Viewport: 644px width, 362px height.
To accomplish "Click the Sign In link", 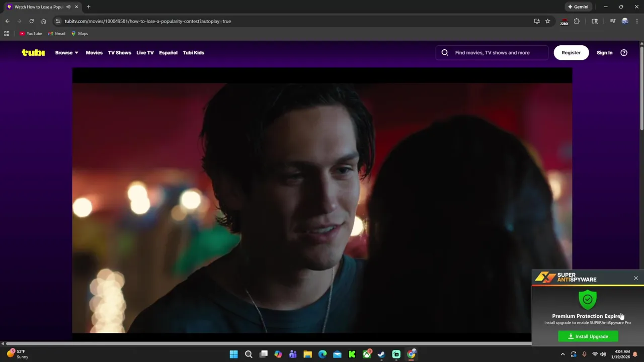I will [604, 52].
